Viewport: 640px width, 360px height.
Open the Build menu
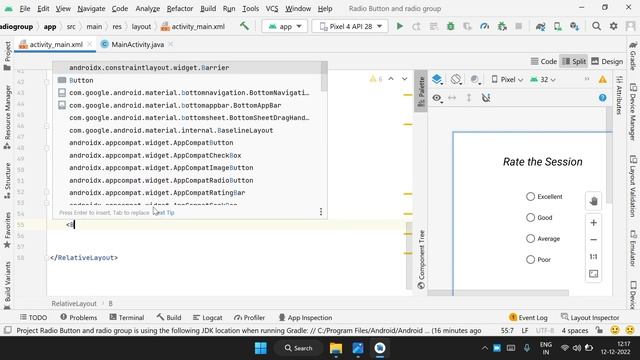(x=208, y=9)
